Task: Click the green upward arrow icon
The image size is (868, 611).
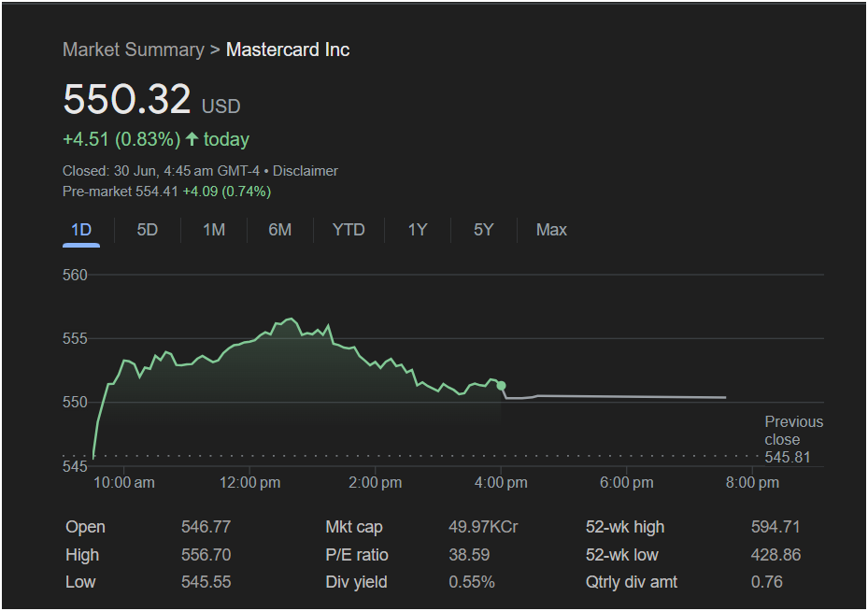Action: (x=192, y=139)
